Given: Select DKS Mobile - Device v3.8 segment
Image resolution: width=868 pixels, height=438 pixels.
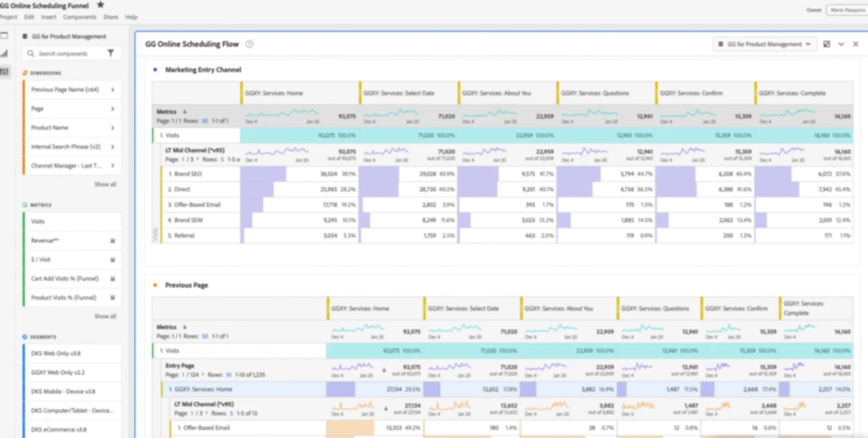Looking at the screenshot, I should coord(72,391).
